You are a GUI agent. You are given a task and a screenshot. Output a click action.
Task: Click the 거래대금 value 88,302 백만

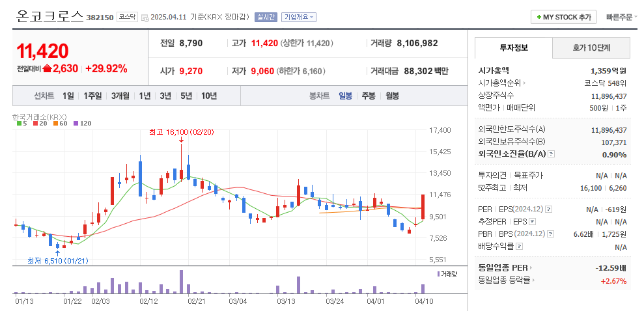click(x=426, y=71)
